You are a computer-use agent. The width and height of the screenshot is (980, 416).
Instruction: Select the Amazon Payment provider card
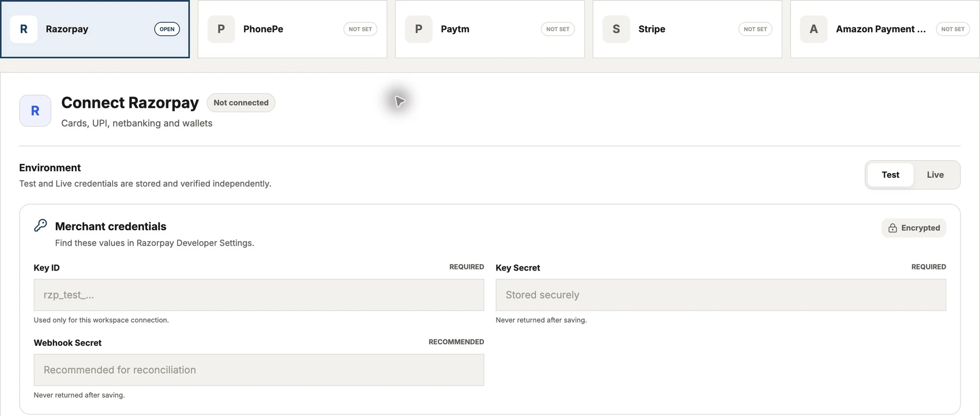coord(885,29)
